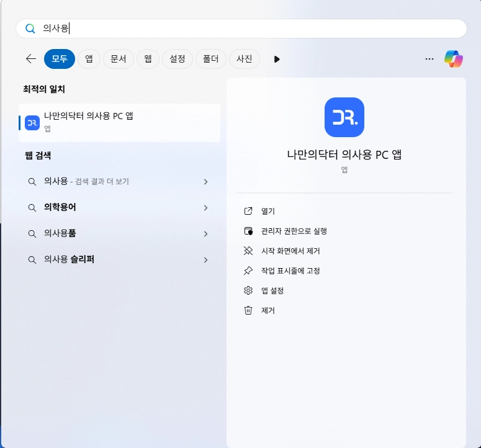
Task: Choose 시작 화면에서 제거
Action: 290,251
